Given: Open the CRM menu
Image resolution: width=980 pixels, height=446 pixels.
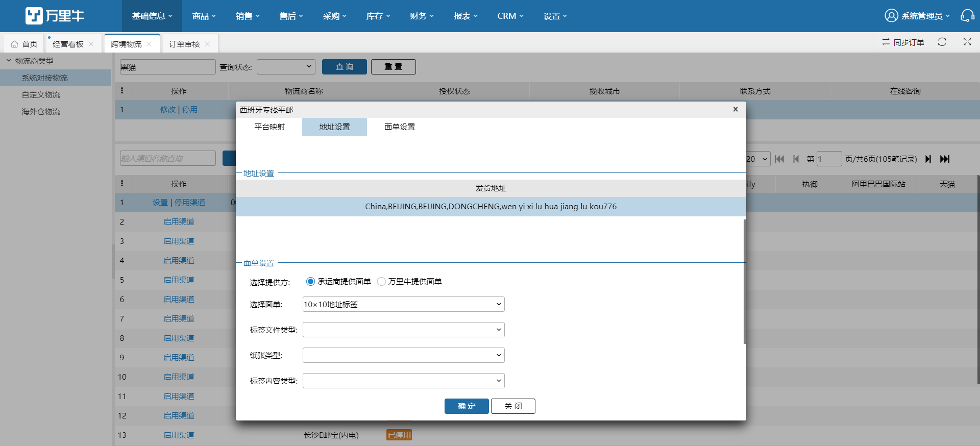Looking at the screenshot, I should [510, 16].
